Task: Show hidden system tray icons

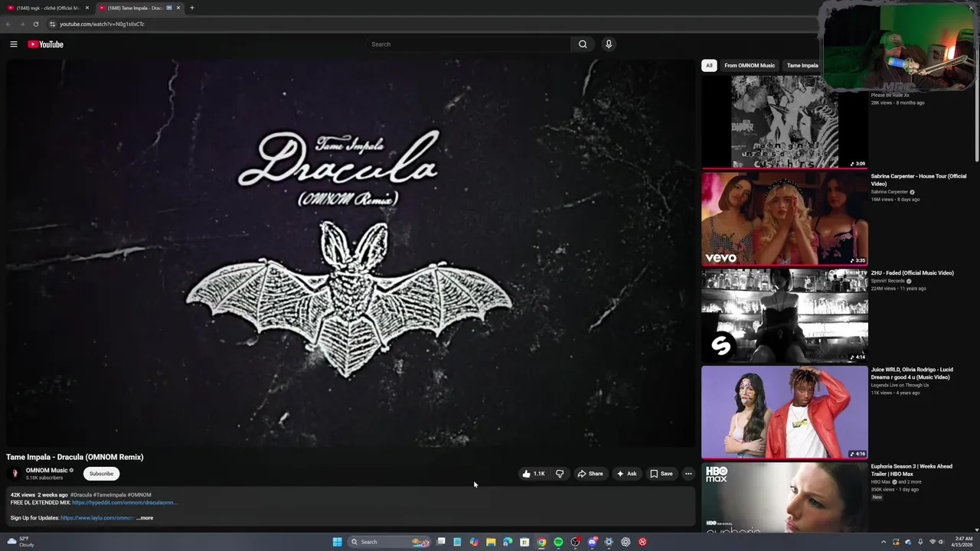Action: 884,542
